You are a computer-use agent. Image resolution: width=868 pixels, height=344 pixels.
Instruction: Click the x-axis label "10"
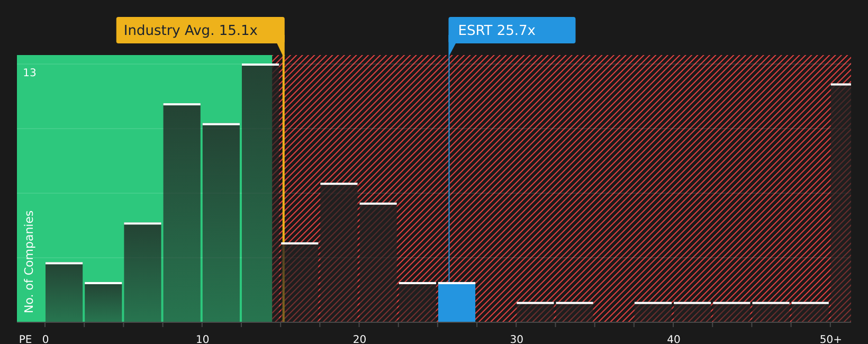(203, 339)
